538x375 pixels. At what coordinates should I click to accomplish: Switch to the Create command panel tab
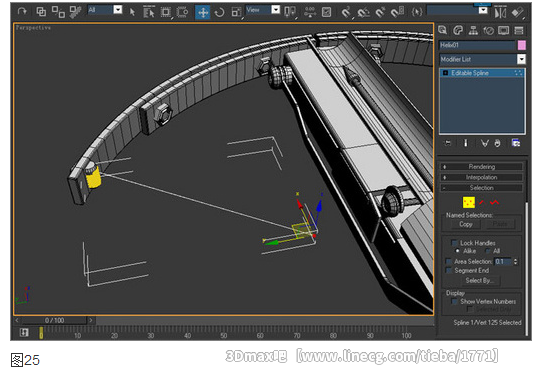443,30
